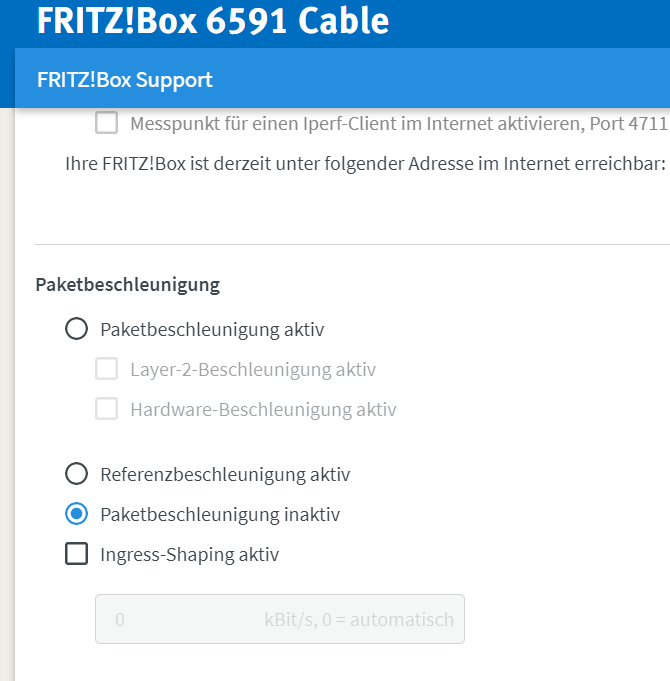Screen dimensions: 670x681
Task: Click the FRITZ!Box 6591 Cable title
Action: [x=213, y=22]
